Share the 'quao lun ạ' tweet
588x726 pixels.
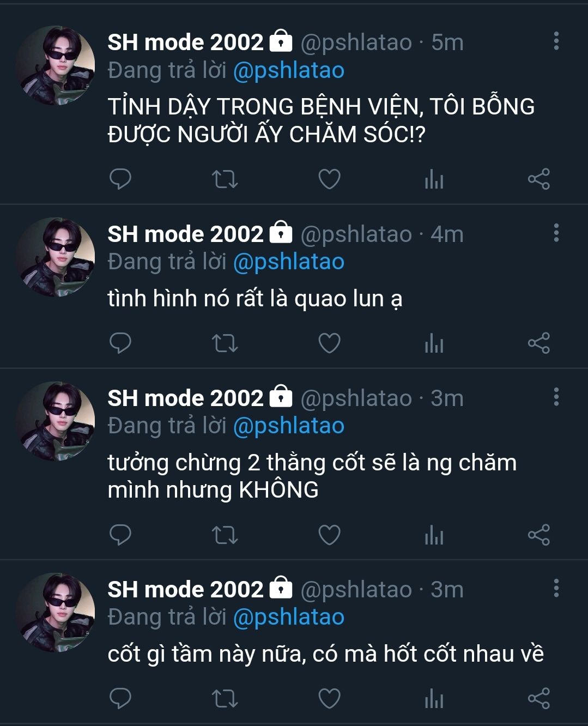539,343
